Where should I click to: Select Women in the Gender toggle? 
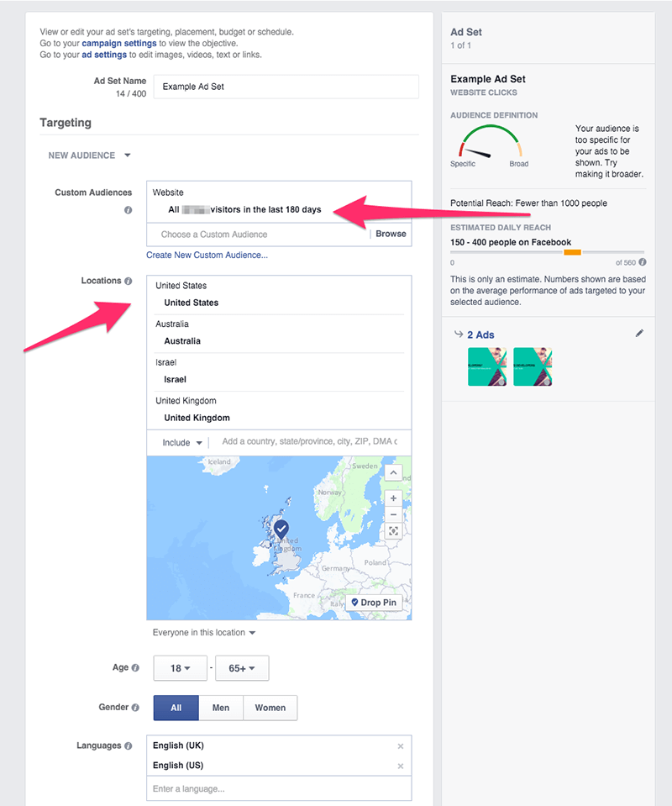click(270, 708)
